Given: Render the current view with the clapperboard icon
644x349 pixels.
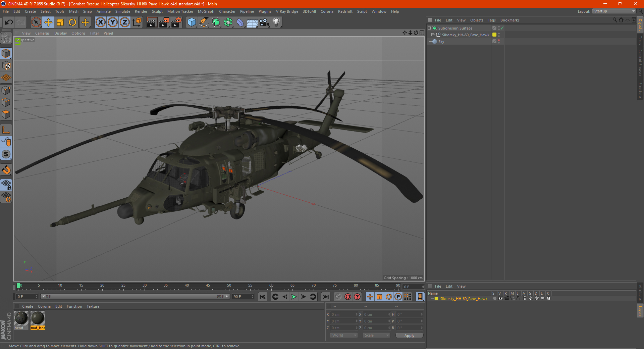Looking at the screenshot, I should (152, 22).
